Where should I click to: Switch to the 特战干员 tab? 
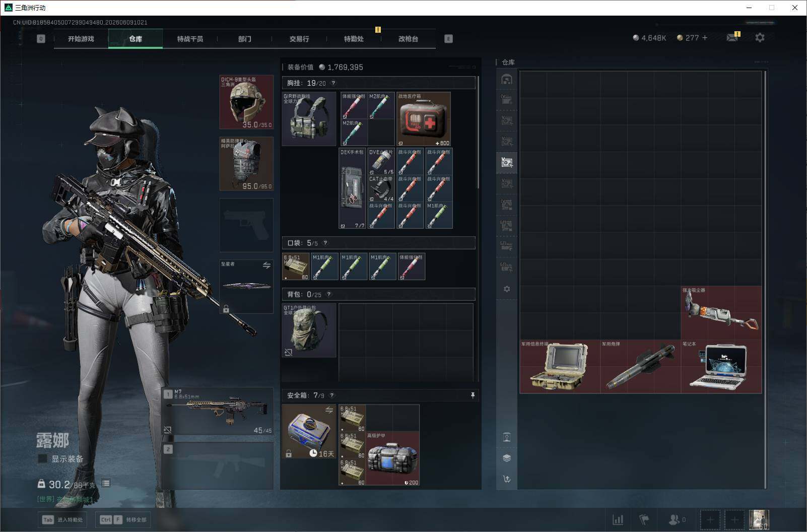tap(190, 39)
